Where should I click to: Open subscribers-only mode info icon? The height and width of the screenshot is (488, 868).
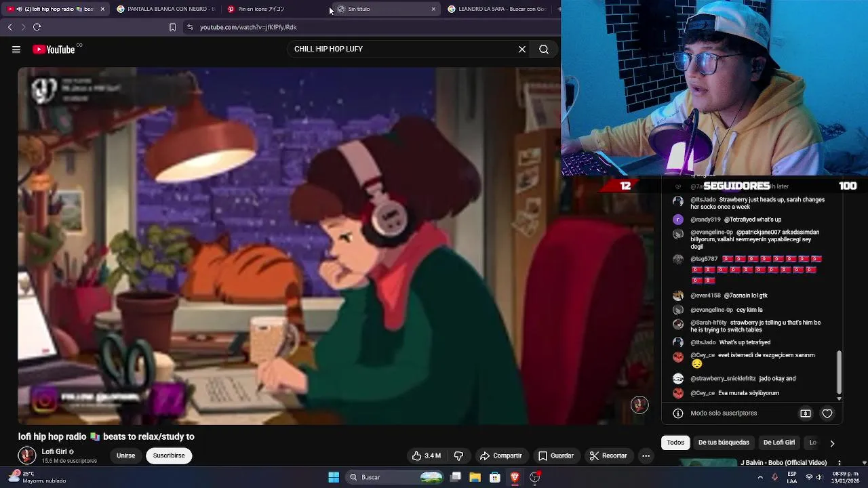point(677,413)
